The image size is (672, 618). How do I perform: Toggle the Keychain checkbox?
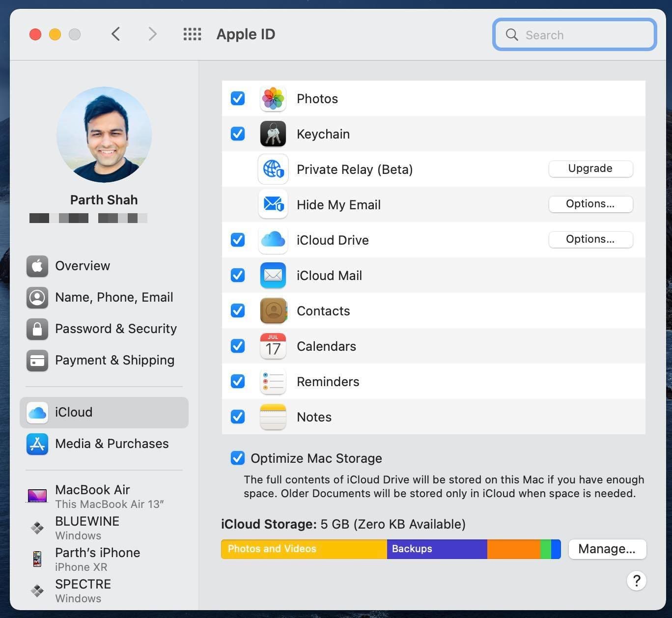[238, 134]
